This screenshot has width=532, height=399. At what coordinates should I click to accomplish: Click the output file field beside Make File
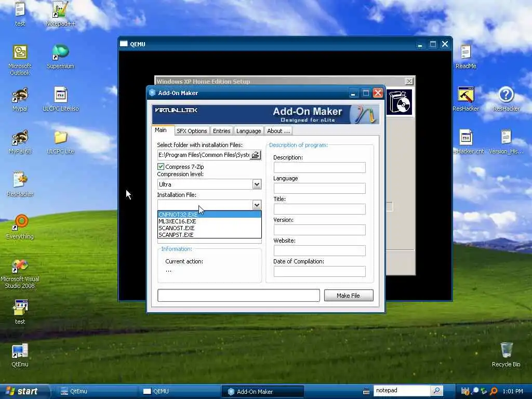[x=238, y=296]
